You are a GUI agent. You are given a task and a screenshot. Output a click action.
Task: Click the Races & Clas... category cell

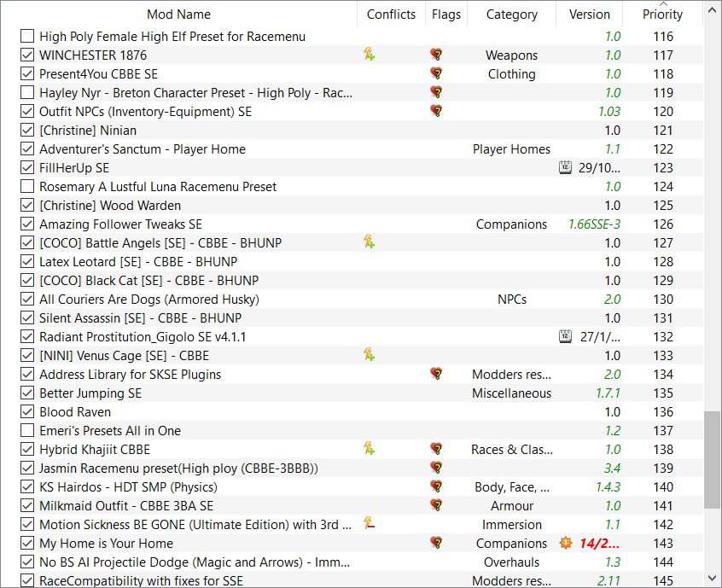click(512, 450)
